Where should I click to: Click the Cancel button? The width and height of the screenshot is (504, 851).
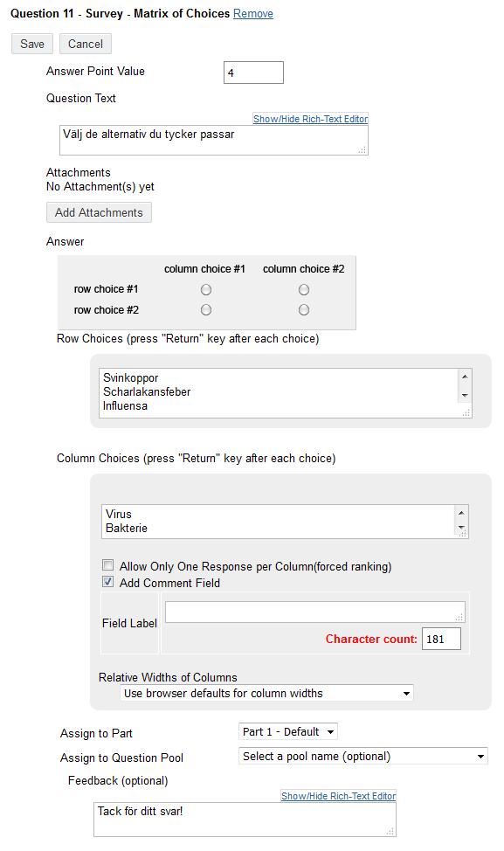click(x=86, y=44)
